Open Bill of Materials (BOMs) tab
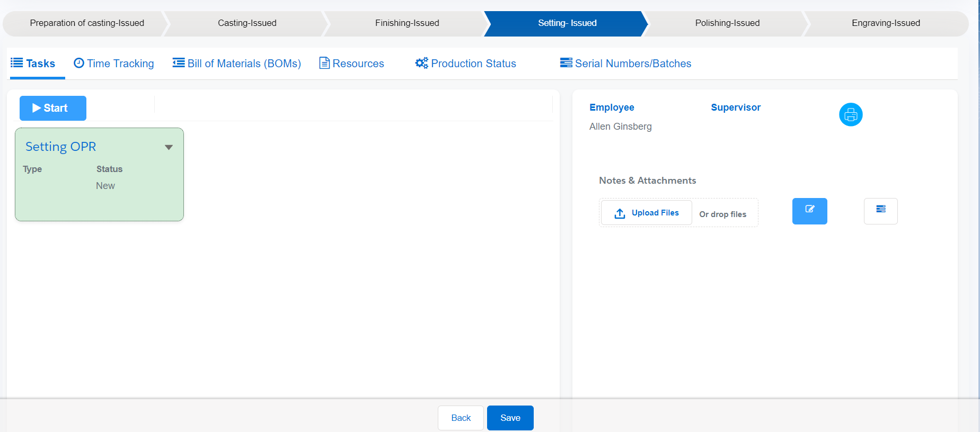The image size is (980, 432). (x=236, y=64)
